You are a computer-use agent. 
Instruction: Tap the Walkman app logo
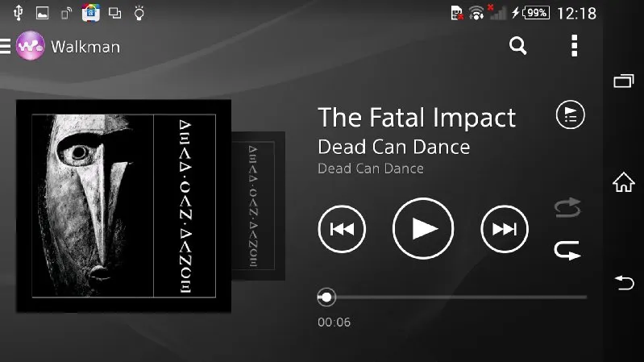[x=31, y=46]
